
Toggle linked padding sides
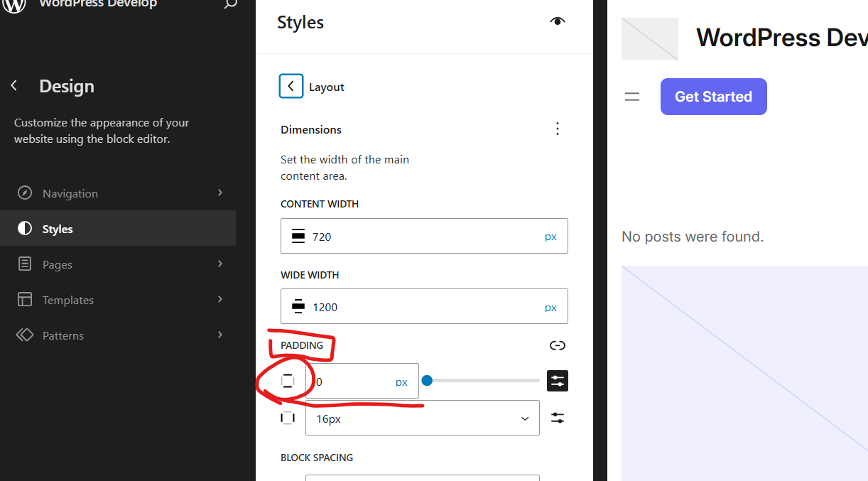click(x=558, y=345)
